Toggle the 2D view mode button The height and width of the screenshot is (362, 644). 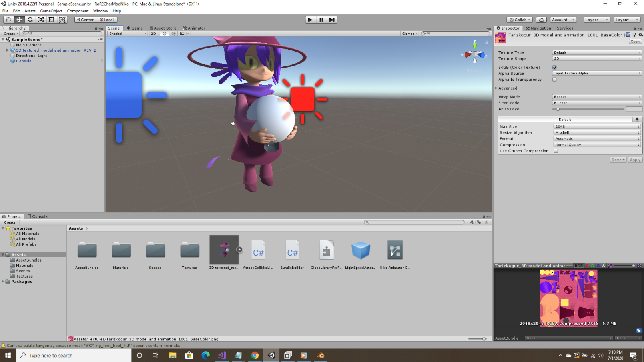point(154,34)
